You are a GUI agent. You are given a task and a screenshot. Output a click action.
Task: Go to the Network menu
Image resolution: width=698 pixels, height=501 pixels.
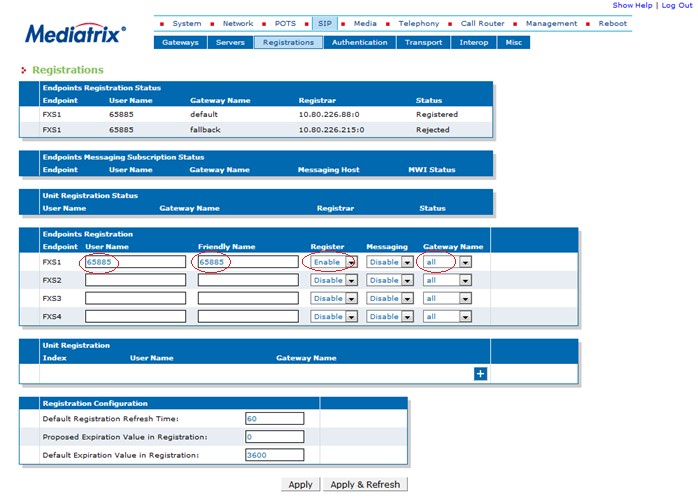[238, 24]
